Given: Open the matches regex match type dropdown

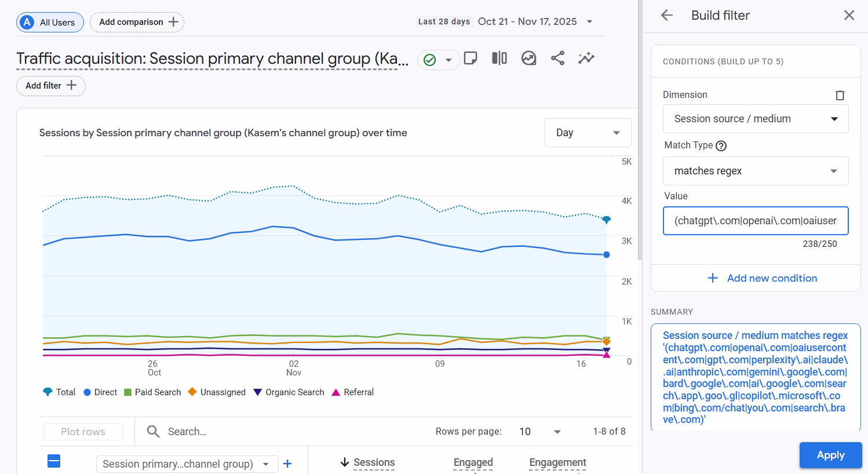Looking at the screenshot, I should (x=756, y=171).
